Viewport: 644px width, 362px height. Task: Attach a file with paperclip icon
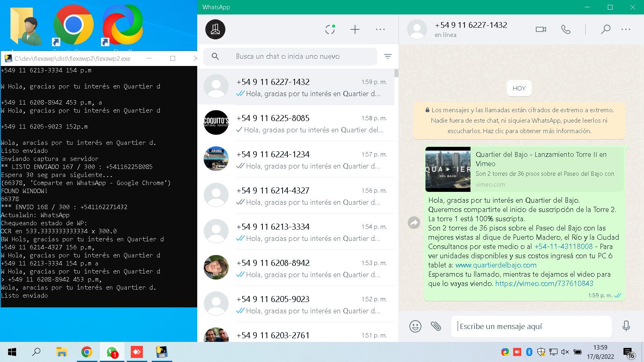coord(436,326)
